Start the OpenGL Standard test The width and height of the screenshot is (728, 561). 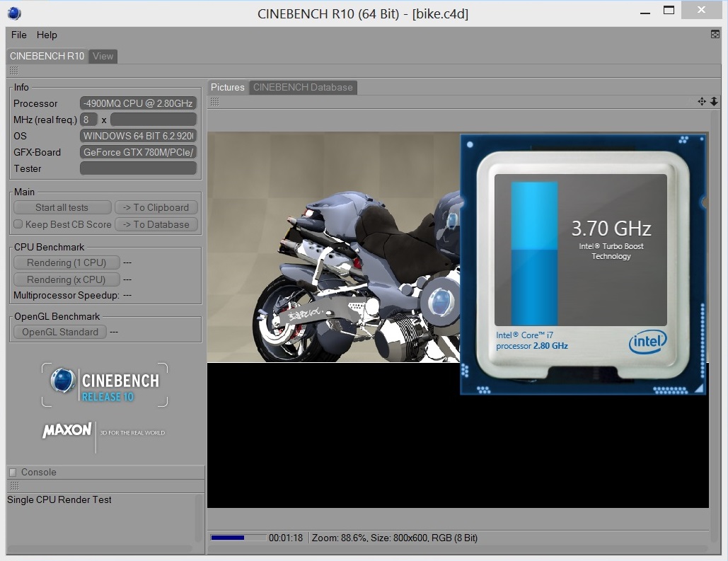pyautogui.click(x=60, y=332)
